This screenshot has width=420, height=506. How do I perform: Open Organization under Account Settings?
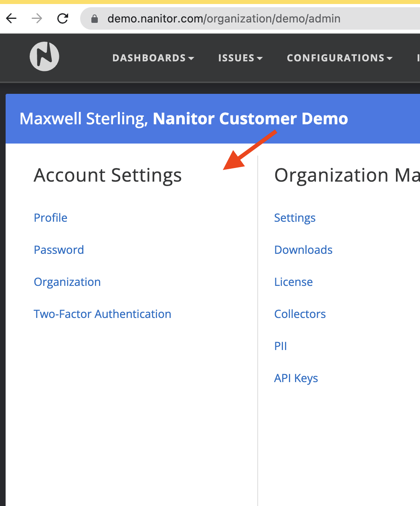click(67, 282)
